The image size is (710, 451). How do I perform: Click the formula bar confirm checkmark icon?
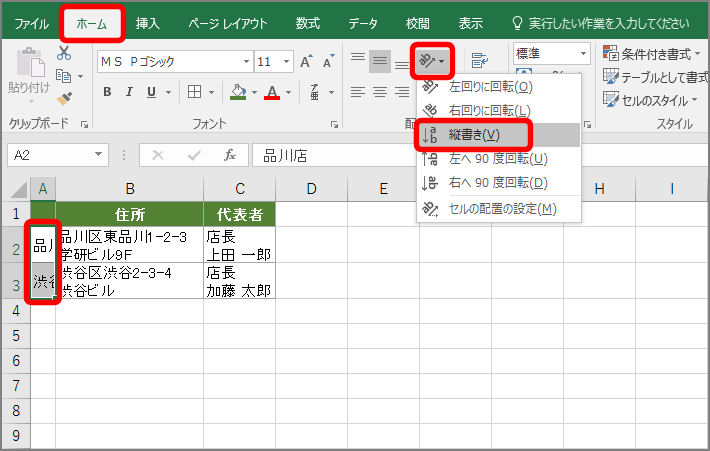(x=194, y=155)
